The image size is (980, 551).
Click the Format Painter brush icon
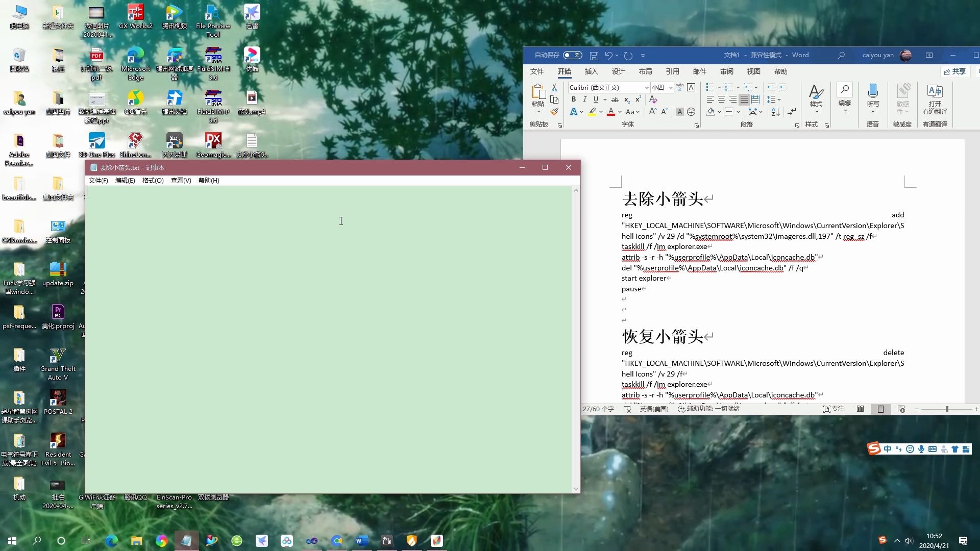(554, 111)
